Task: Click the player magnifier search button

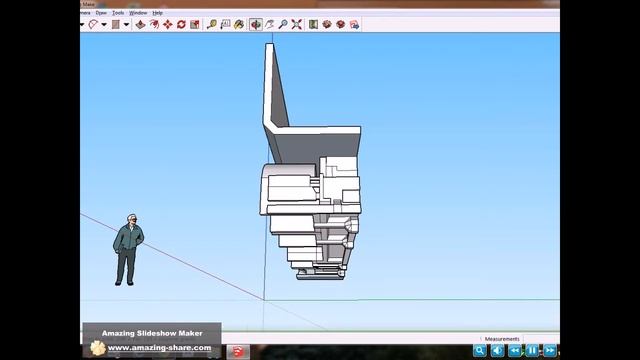Action: pos(480,350)
